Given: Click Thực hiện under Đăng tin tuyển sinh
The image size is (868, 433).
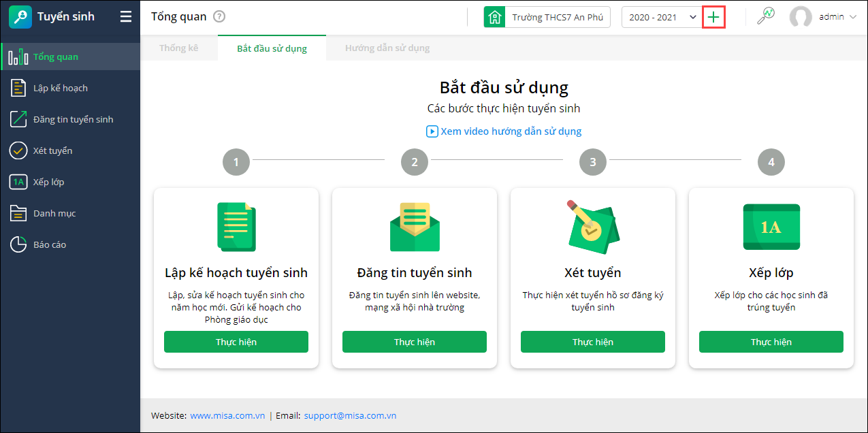Looking at the screenshot, I should point(415,342).
